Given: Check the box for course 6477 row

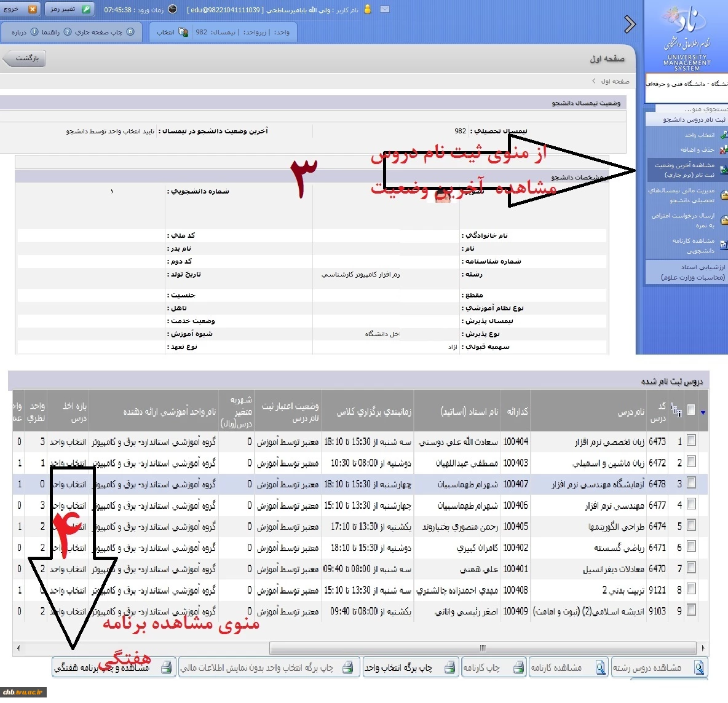Looking at the screenshot, I should pyautogui.click(x=691, y=504).
